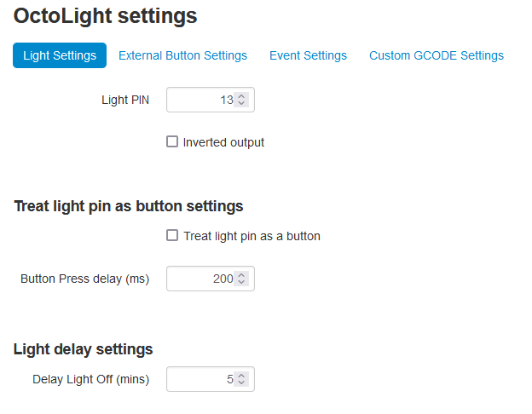Click the "Treat light pin as a button" label text
532x414 pixels.
252,236
